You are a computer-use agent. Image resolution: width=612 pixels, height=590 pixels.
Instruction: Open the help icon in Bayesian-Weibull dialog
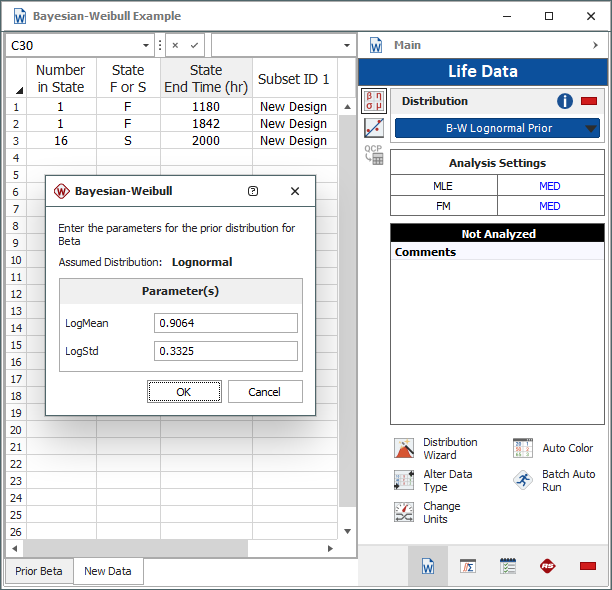click(253, 191)
